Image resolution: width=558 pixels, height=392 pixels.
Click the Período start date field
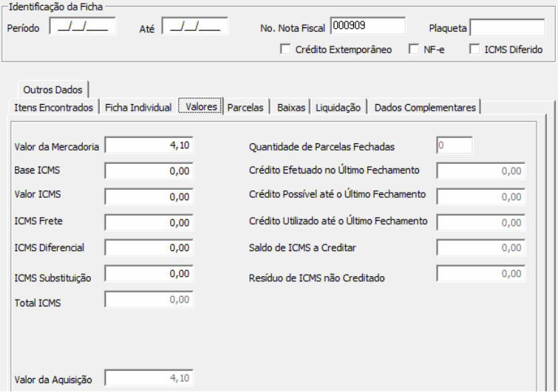coord(83,27)
